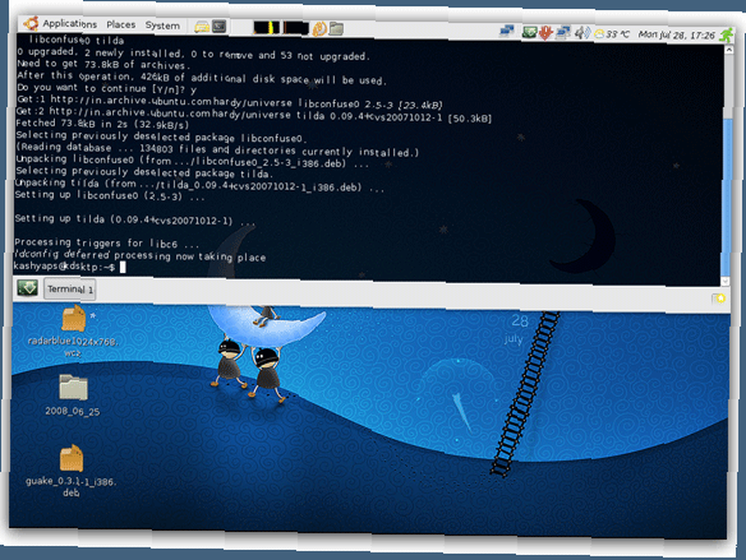746x560 pixels.
Task: Click the line 'Do you want to continue [Y/n]? y'
Action: coord(107,89)
